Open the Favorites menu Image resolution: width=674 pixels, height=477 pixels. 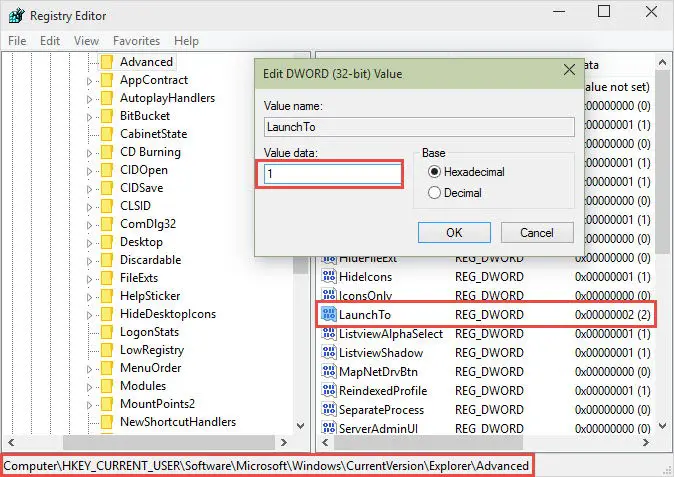click(x=137, y=41)
